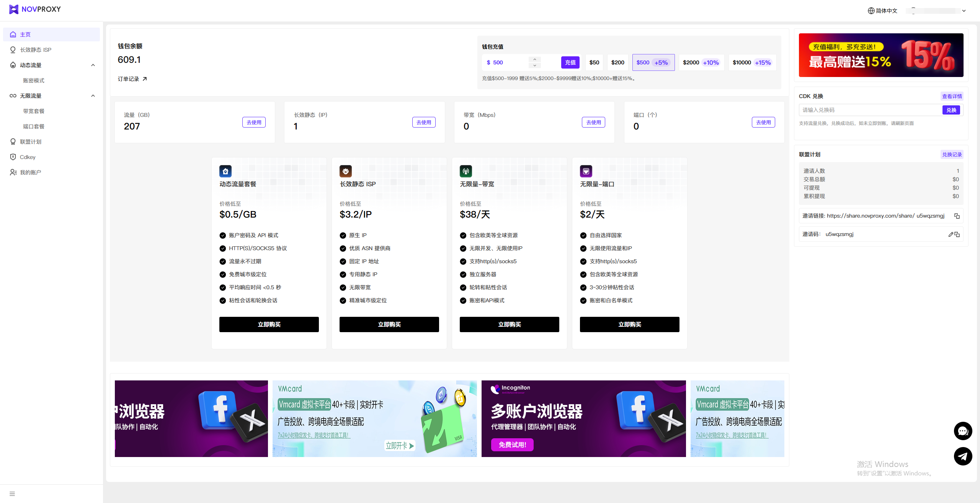Click the NOVPROXY logo
Image resolution: width=980 pixels, height=503 pixels.
click(35, 9)
